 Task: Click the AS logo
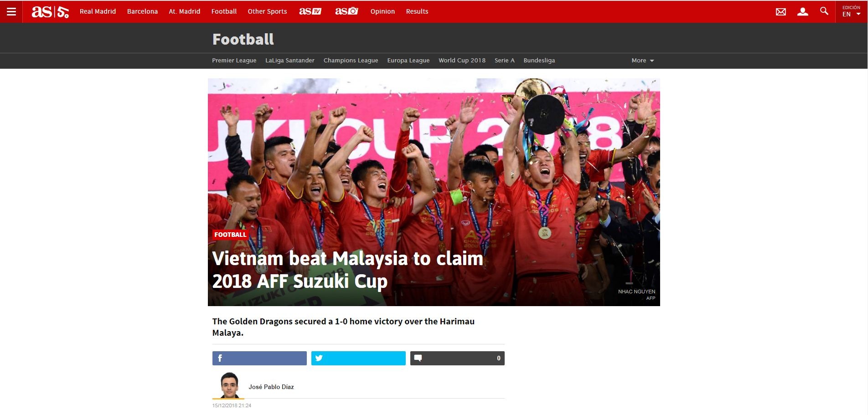(x=50, y=12)
